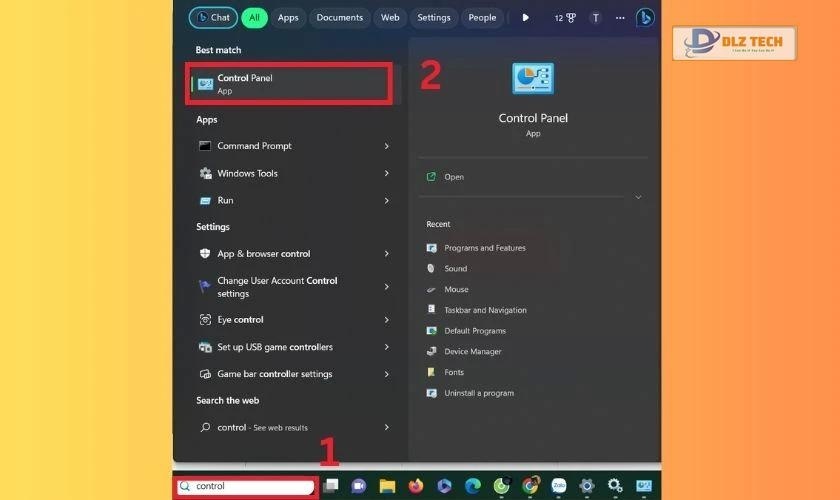Expand the Windows Tools result arrow
The height and width of the screenshot is (500, 840).
click(x=386, y=173)
